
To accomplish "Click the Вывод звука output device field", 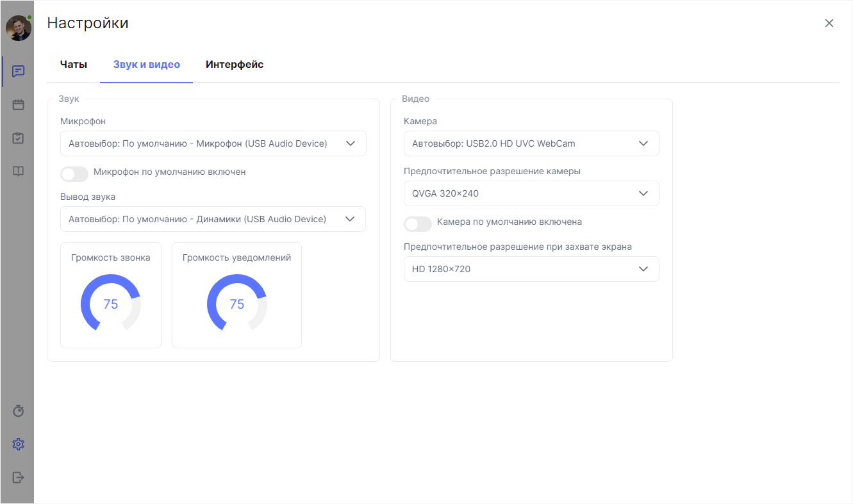I will point(213,218).
